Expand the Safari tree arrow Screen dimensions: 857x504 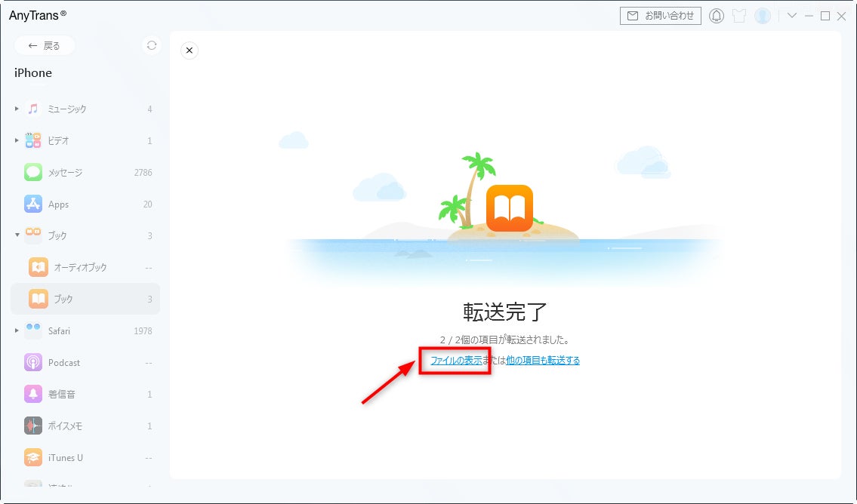click(x=17, y=330)
